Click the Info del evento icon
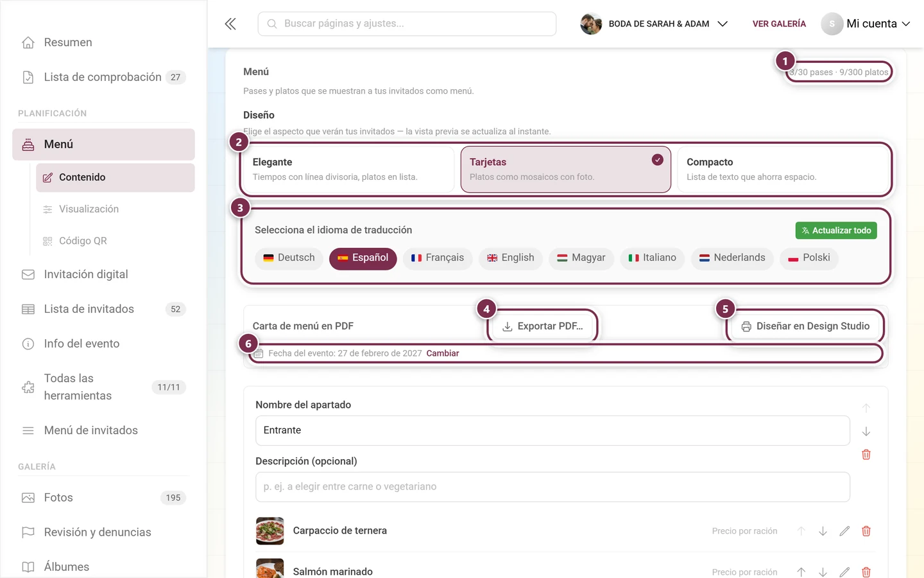Image resolution: width=924 pixels, height=578 pixels. [x=28, y=344]
